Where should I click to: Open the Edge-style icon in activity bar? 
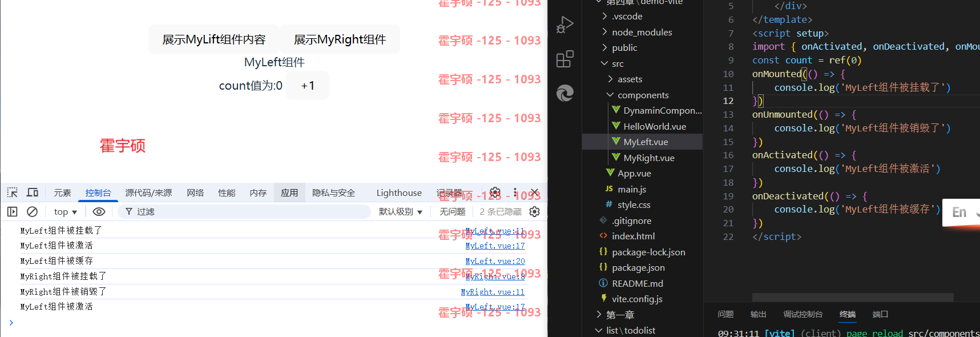pos(564,93)
